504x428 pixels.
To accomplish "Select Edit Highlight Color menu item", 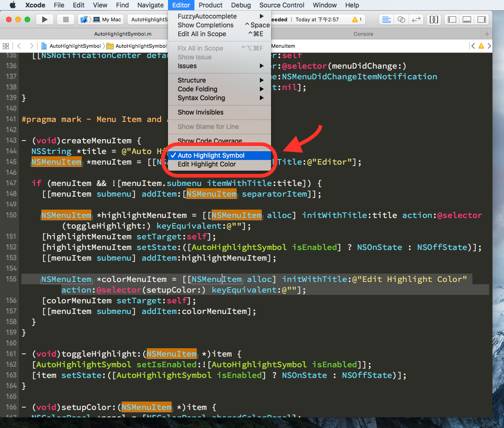I will pyautogui.click(x=207, y=164).
